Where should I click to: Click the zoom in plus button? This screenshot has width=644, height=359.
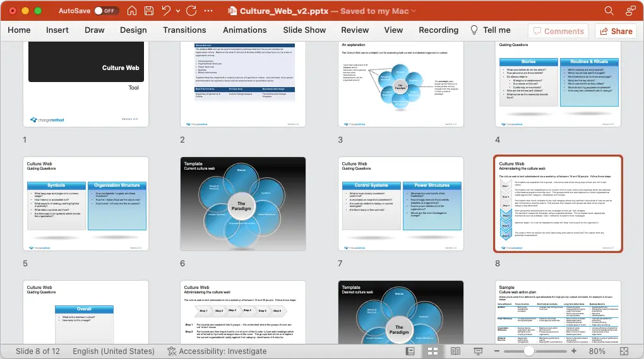pos(574,351)
